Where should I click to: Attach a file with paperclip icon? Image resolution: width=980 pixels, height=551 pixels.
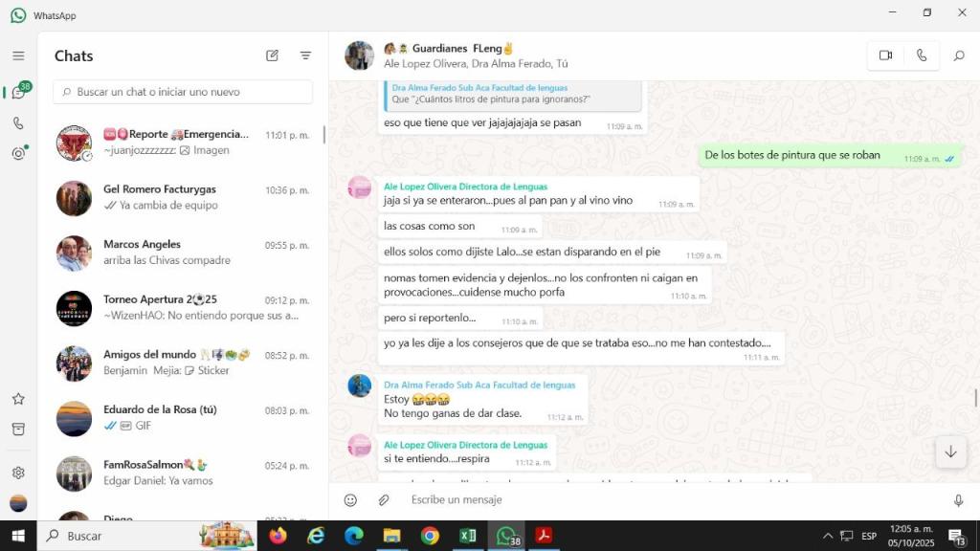click(384, 500)
